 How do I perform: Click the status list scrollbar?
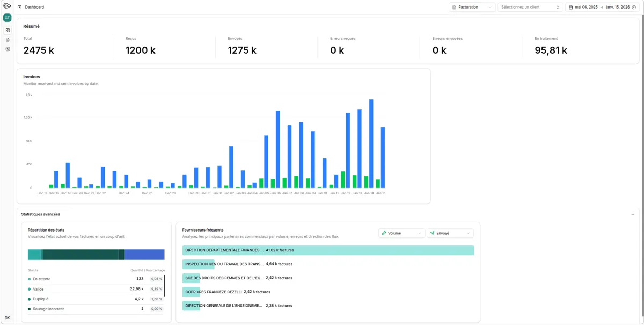pyautogui.click(x=165, y=285)
